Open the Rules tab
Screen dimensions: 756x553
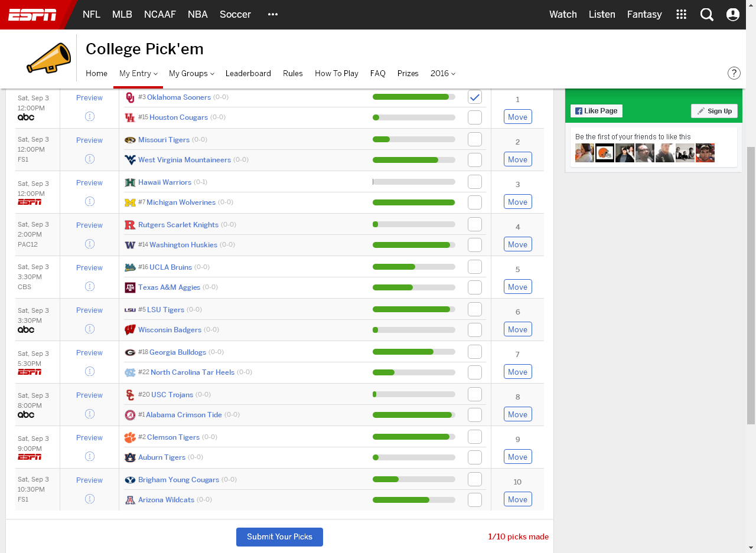(x=293, y=73)
